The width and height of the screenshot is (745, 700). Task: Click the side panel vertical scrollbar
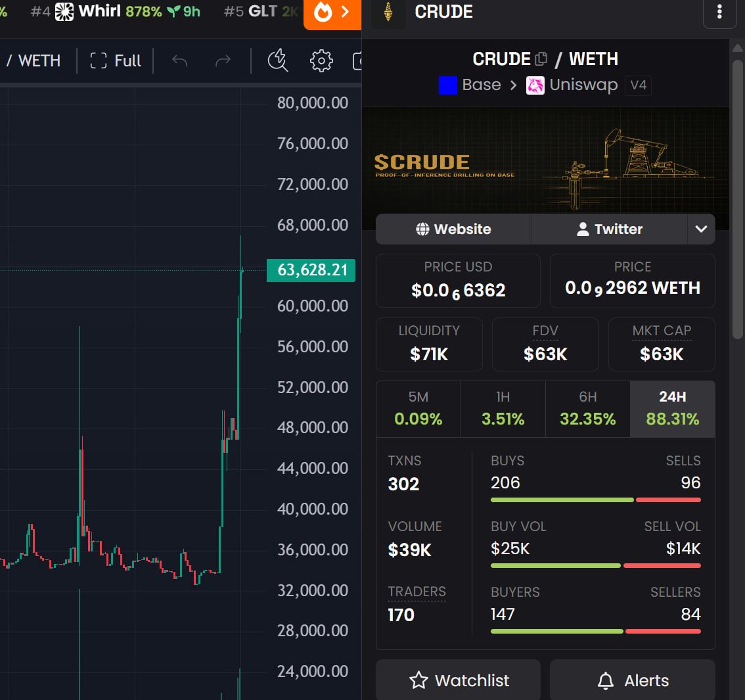[x=737, y=200]
